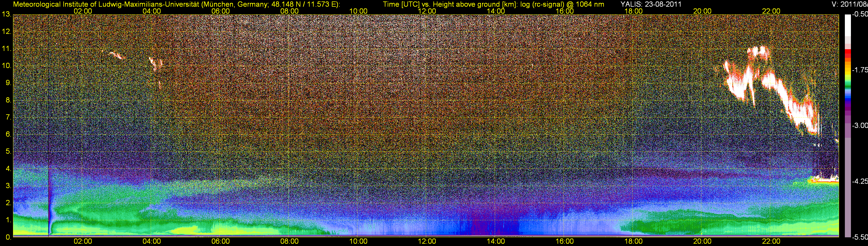Click the 08:00 label on bottom time axis

[x=289, y=242]
